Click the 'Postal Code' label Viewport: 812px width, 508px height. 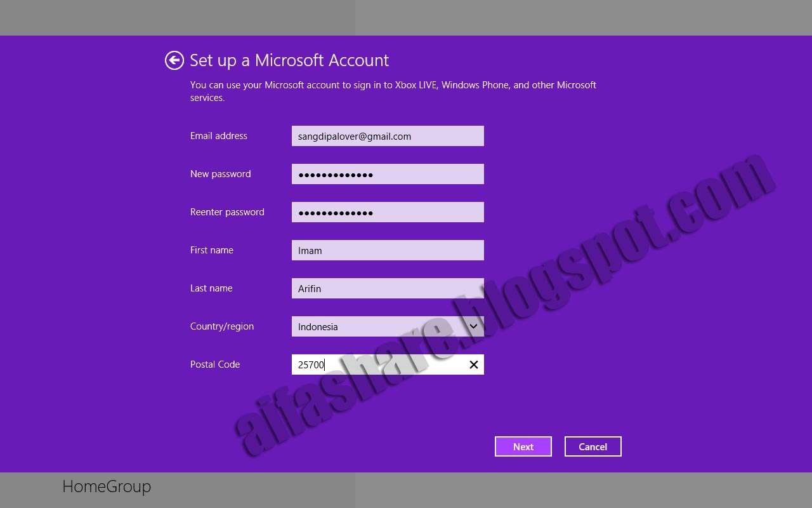click(x=215, y=364)
